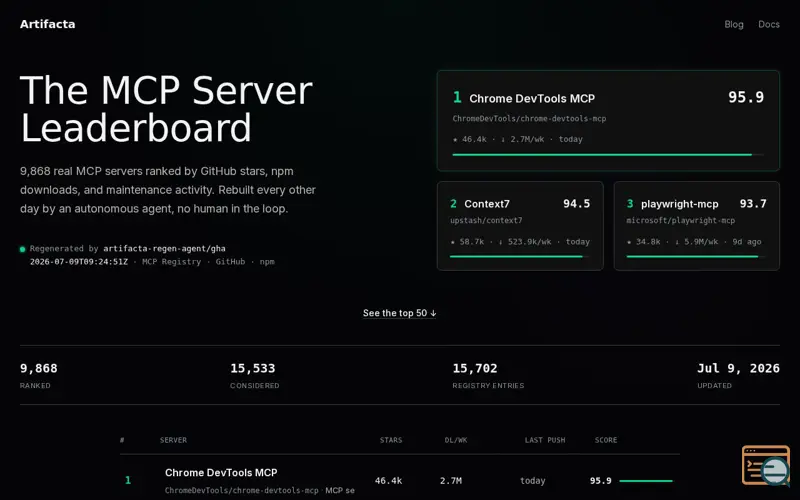Click the 9,868 ranked statistic
The width and height of the screenshot is (800, 500).
click(39, 374)
